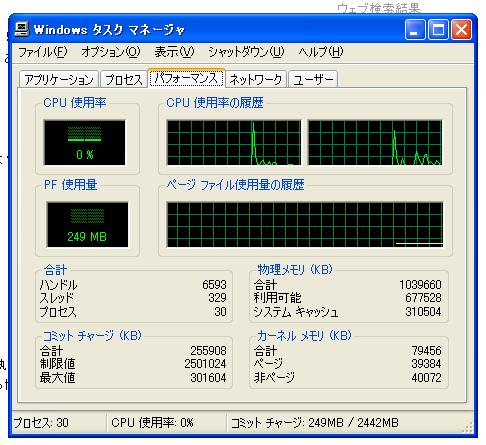Image resolution: width=486 pixels, height=445 pixels.
Task: Click the PF usage 249 MB gauge
Action: [87, 225]
